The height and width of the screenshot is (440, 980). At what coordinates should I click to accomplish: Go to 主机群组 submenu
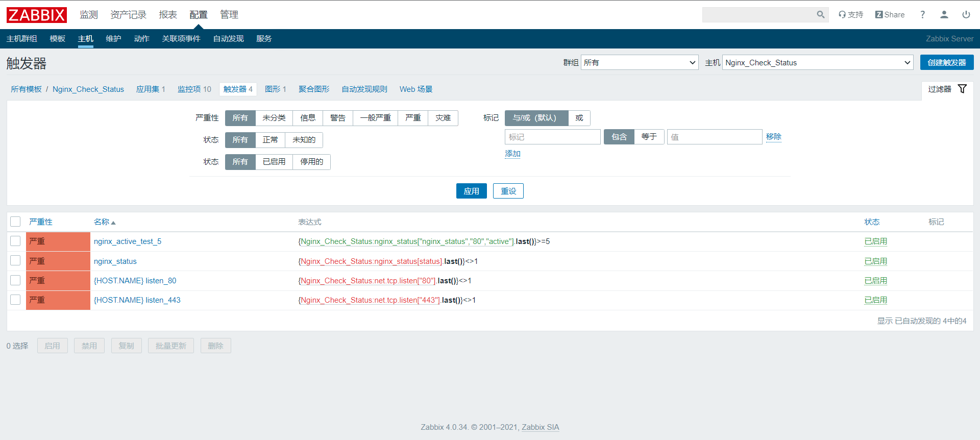[x=22, y=39]
